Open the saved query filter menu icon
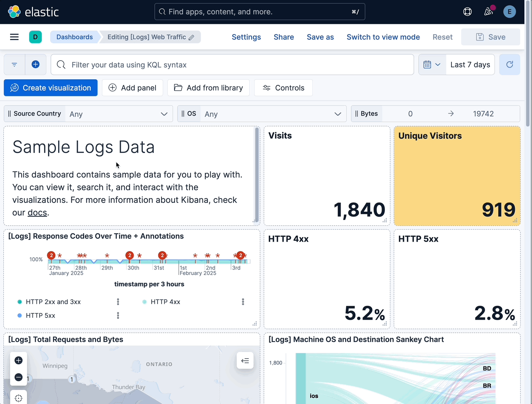This screenshot has width=532, height=404. [14, 65]
